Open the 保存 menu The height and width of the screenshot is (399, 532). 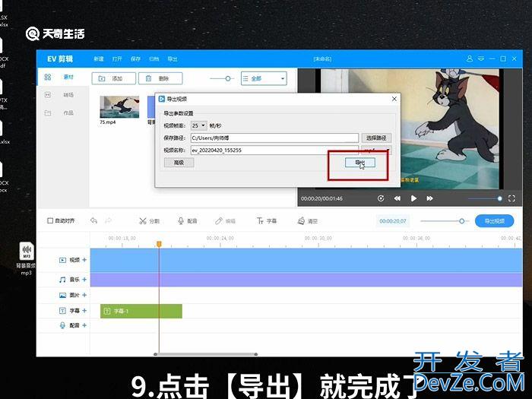coord(135,59)
